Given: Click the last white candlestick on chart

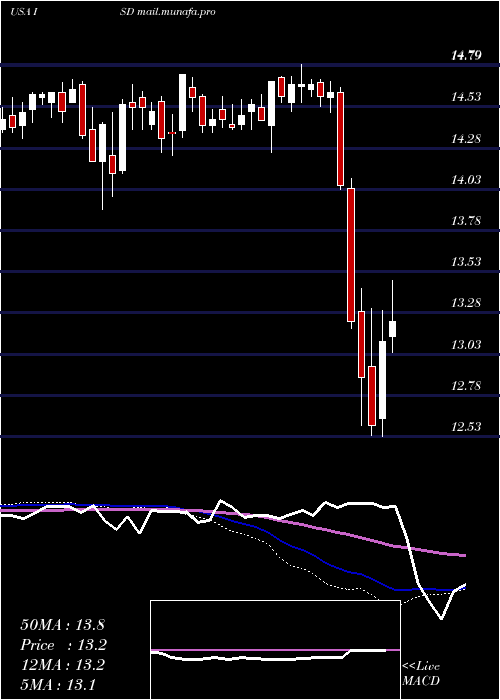Looking at the screenshot, I should [x=392, y=329].
